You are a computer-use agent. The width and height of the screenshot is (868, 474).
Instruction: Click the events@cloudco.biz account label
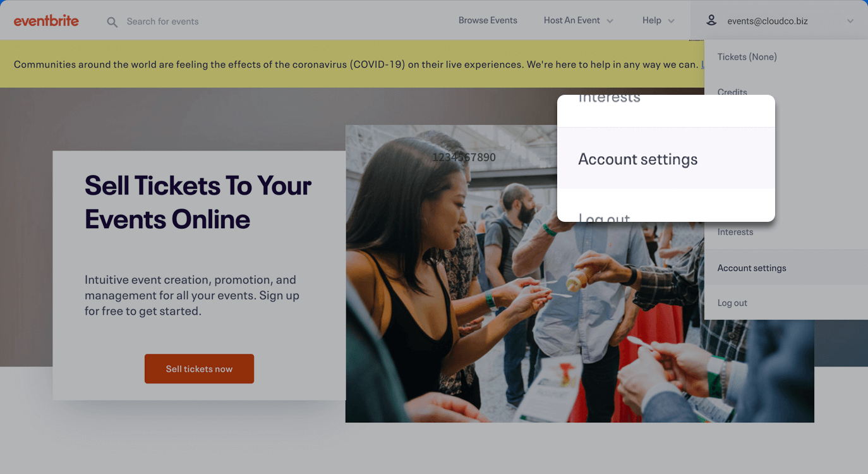coord(768,21)
